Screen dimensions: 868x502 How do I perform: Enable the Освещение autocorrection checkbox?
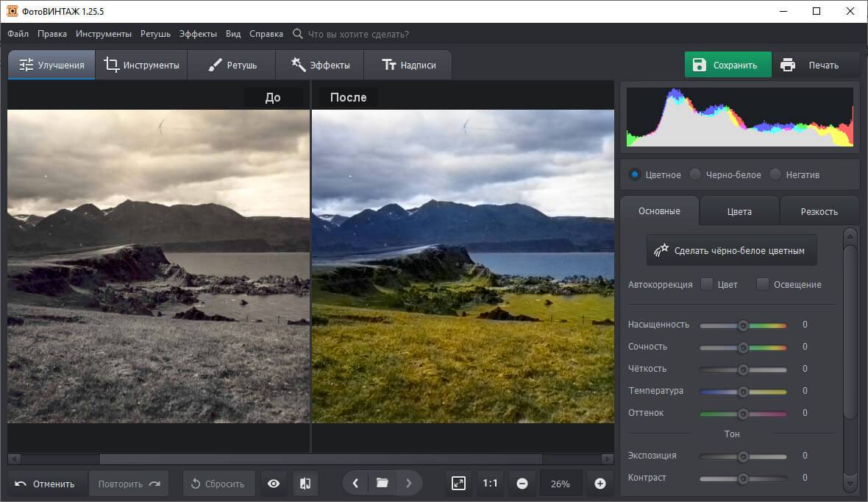point(763,284)
